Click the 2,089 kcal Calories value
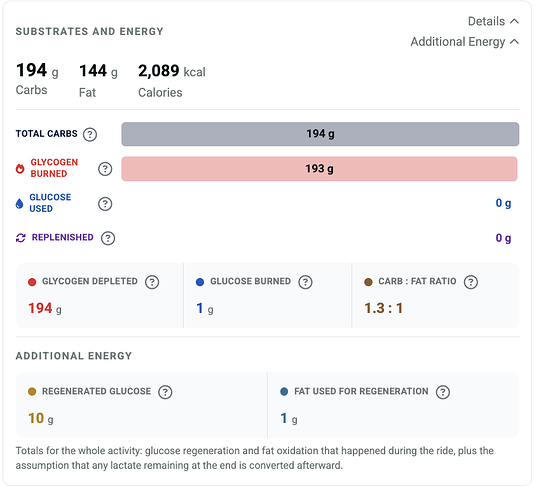The width and height of the screenshot is (548, 500). (172, 71)
